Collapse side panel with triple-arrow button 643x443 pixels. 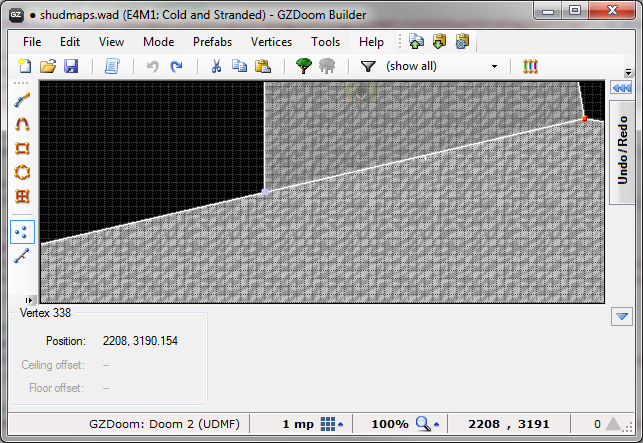pos(621,88)
